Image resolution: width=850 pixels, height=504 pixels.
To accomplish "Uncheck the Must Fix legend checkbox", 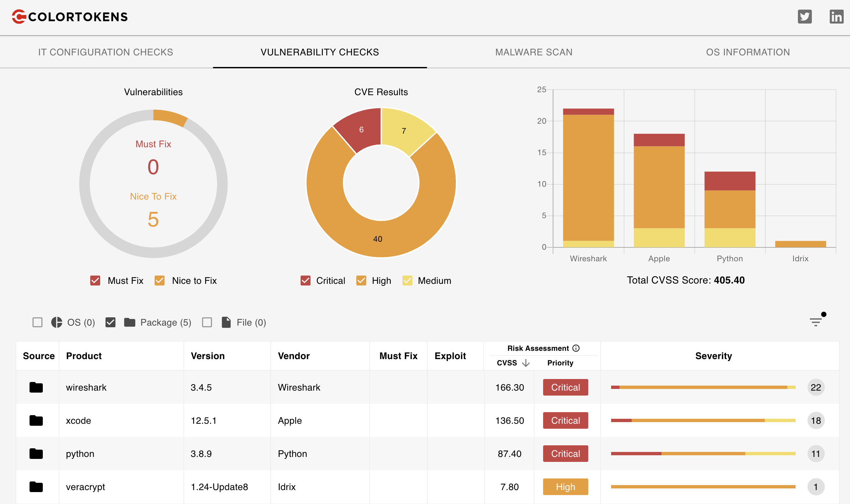I will point(95,281).
